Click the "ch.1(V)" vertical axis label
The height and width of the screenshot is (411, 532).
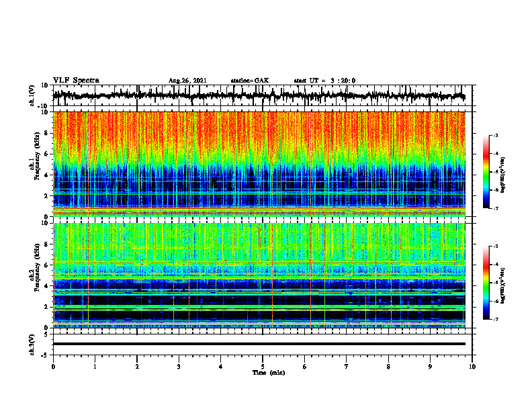pos(32,95)
